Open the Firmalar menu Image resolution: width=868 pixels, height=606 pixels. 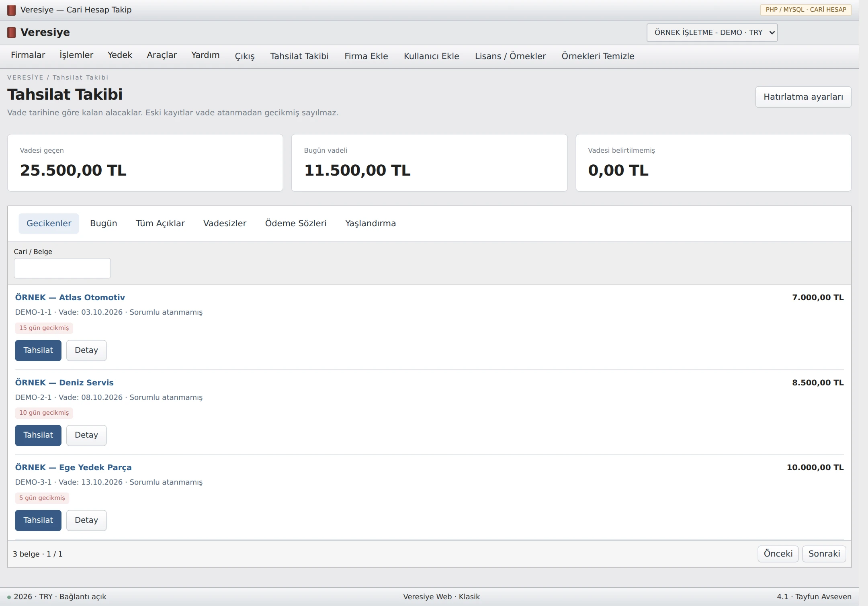28,55
